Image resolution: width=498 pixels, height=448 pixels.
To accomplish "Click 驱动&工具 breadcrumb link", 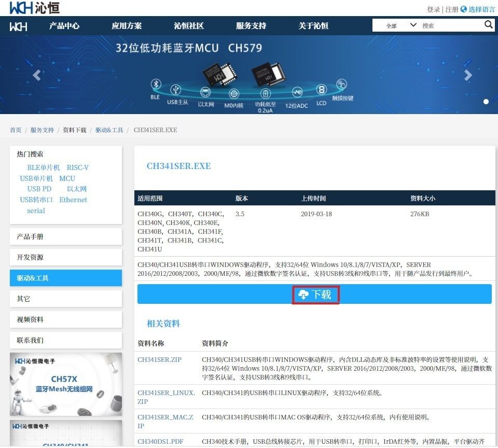I will pyautogui.click(x=109, y=130).
